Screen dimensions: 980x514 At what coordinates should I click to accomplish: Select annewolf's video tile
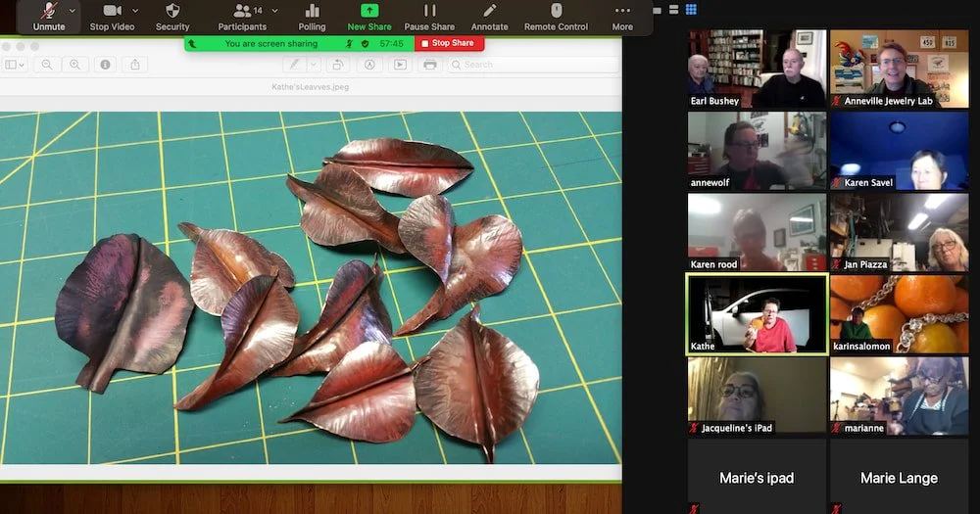coord(757,151)
